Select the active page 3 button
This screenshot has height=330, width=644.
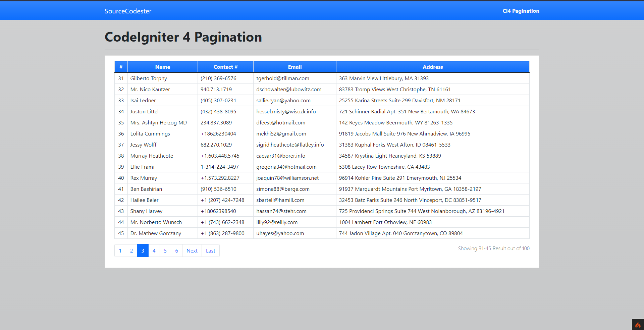tap(143, 251)
